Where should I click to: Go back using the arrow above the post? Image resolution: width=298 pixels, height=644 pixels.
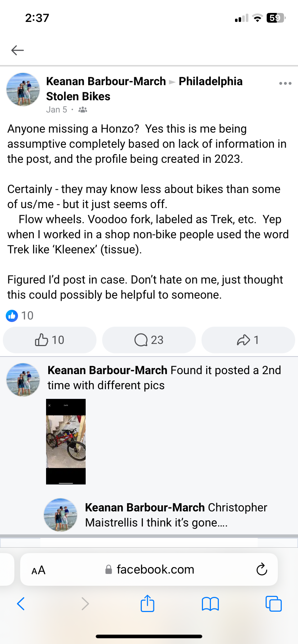(x=17, y=50)
